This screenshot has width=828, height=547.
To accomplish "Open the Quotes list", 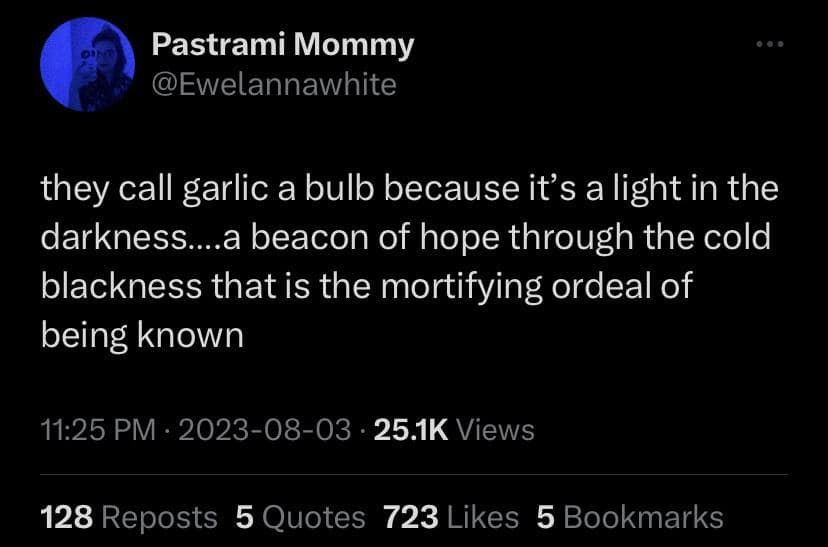I will pyautogui.click(x=315, y=517).
